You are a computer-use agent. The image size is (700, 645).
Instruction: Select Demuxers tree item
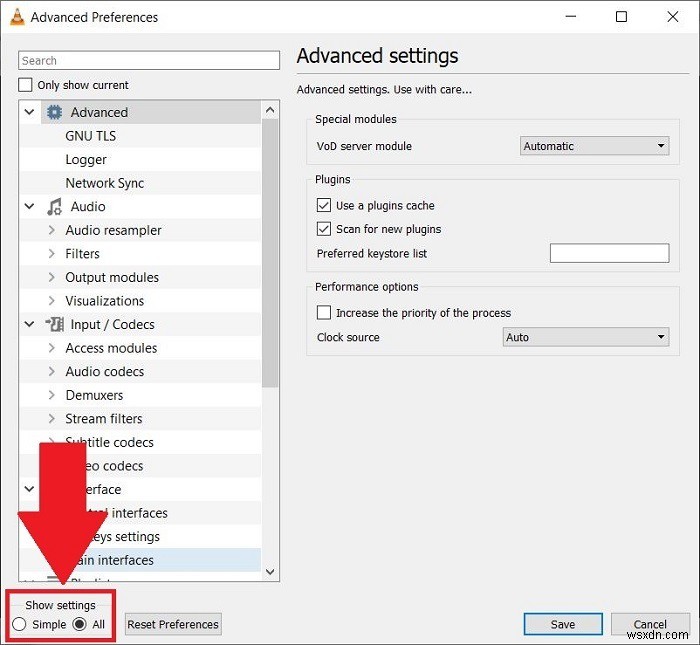[x=94, y=395]
